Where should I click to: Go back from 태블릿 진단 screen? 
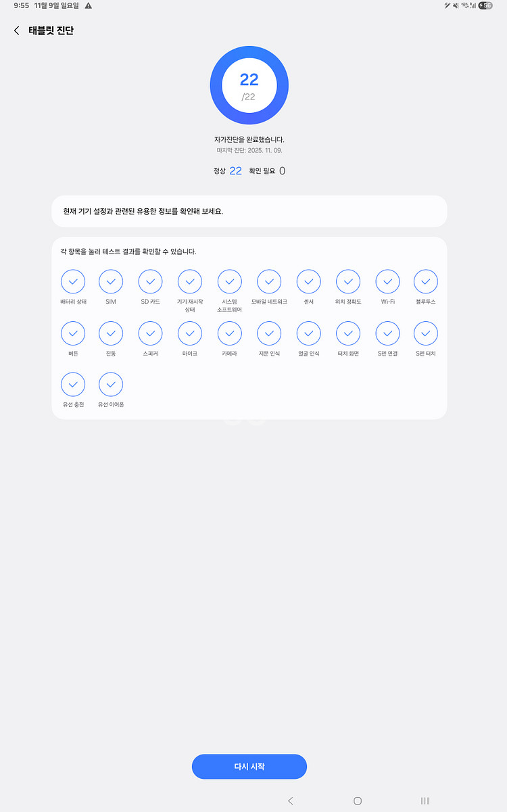pos(17,30)
